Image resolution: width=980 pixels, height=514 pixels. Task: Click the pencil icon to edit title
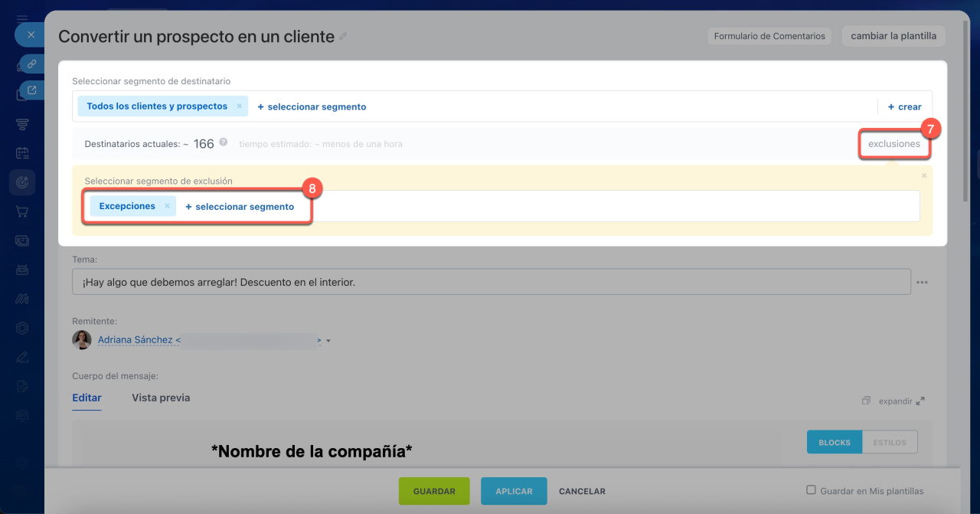[343, 37]
